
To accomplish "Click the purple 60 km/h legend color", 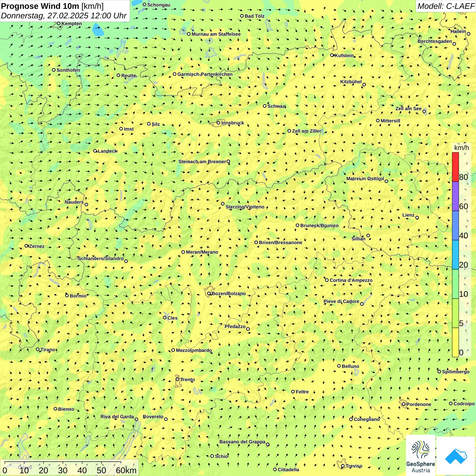I will 455,196.
